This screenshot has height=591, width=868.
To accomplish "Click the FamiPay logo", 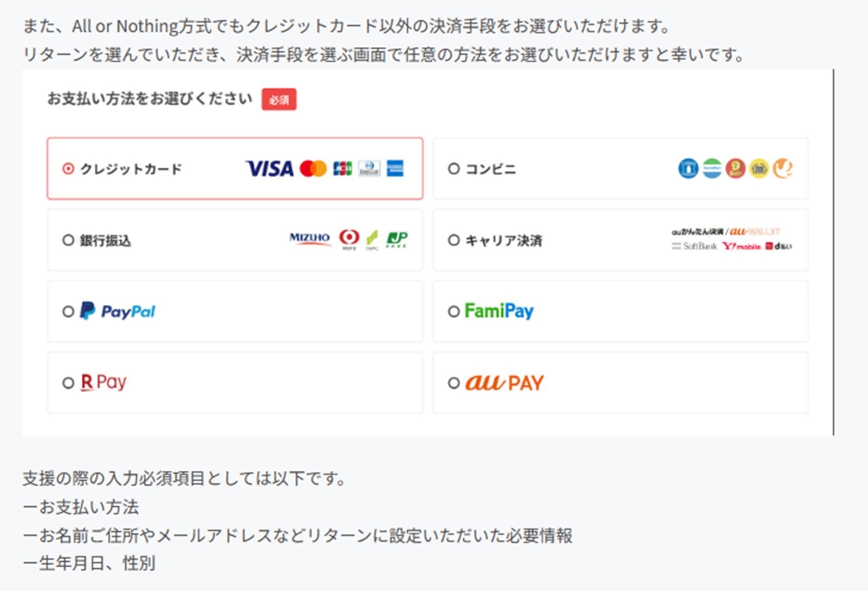I will [499, 311].
